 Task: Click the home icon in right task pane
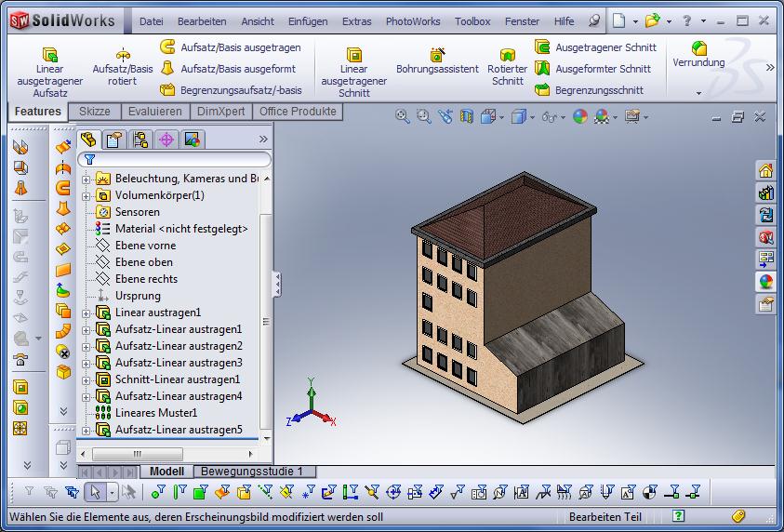click(765, 170)
